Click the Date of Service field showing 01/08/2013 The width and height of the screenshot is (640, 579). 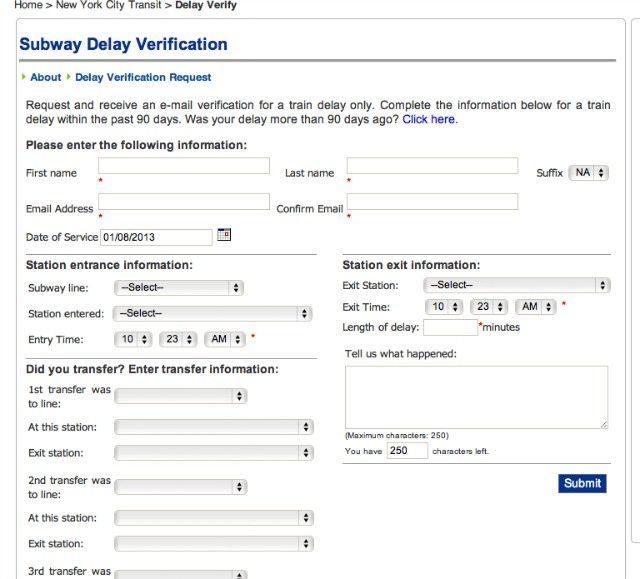point(156,237)
